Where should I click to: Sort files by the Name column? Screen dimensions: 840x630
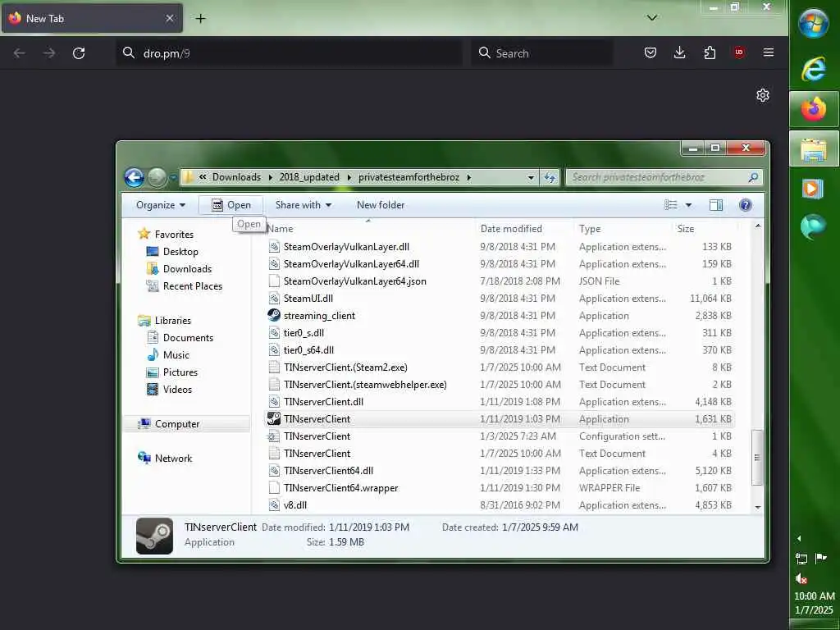[370, 229]
